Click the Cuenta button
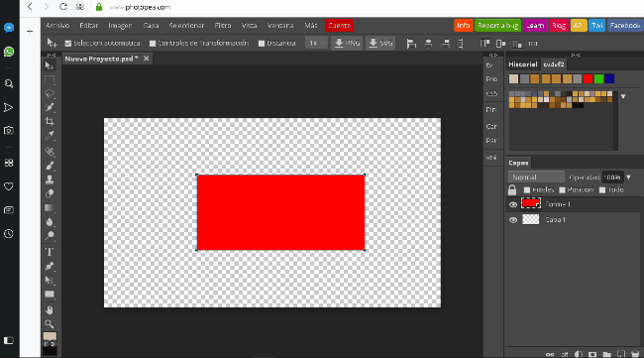 [x=339, y=26]
